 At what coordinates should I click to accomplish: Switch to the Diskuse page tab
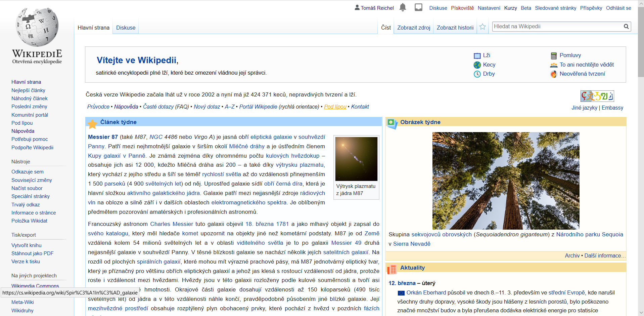pos(126,28)
